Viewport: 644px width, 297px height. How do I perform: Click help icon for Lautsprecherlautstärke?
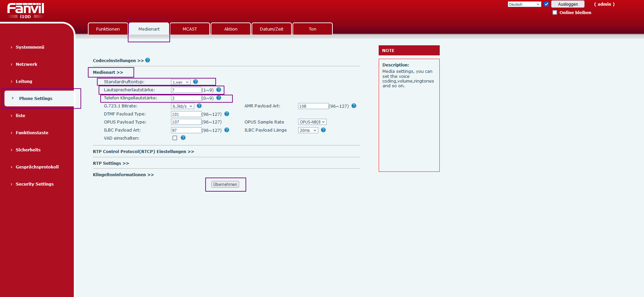pyautogui.click(x=219, y=90)
